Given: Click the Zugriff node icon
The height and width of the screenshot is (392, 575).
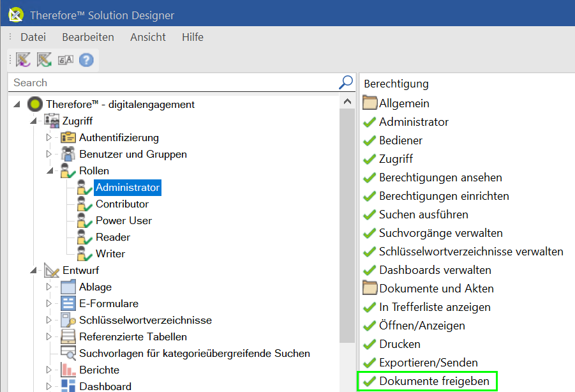Looking at the screenshot, I should pos(52,121).
